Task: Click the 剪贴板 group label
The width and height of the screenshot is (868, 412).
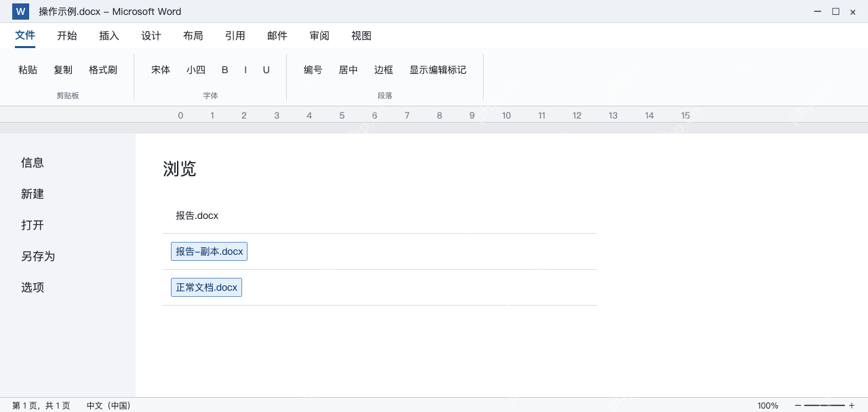Action: 68,96
